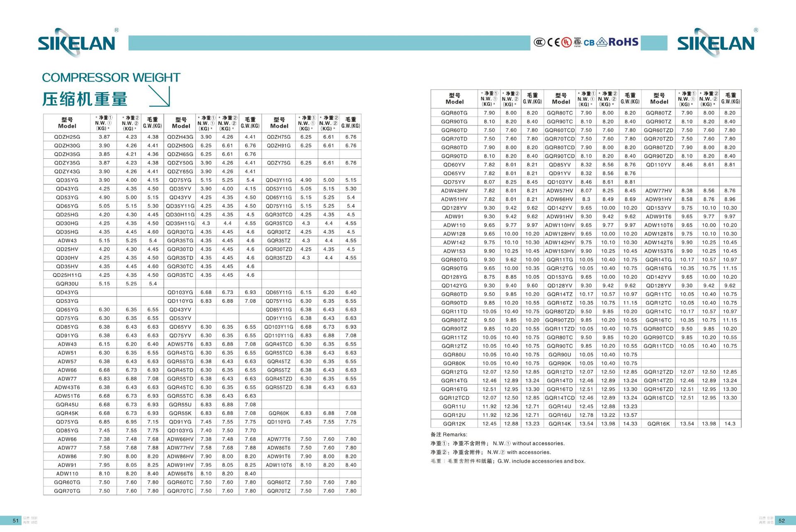Select the GQR90K model cell

click(560, 363)
